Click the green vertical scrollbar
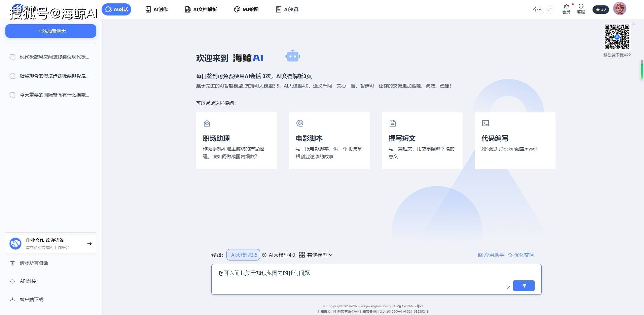644x315 pixels. coord(642,70)
